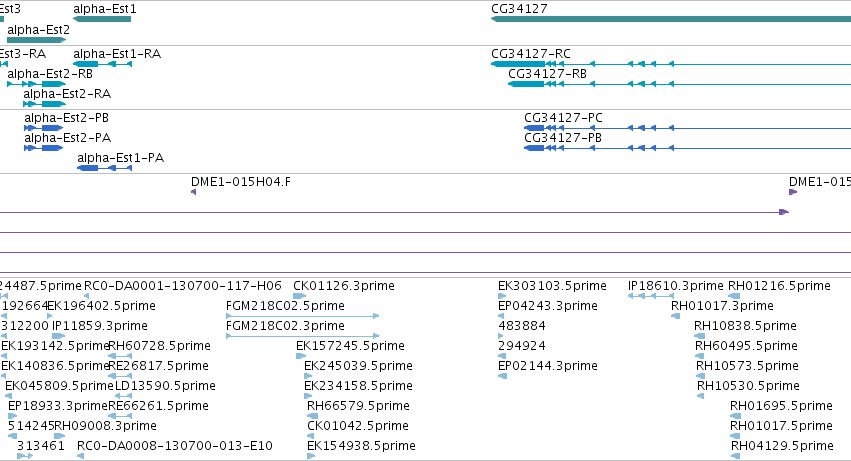The width and height of the screenshot is (851, 461).
Task: Select the CG34127-RB transcript feature
Action: pos(679,84)
